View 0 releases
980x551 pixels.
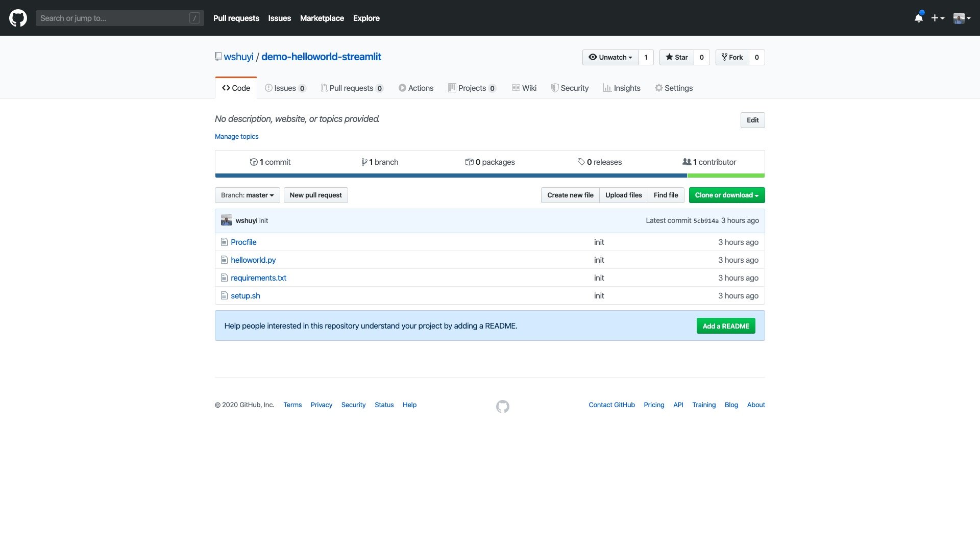600,162
